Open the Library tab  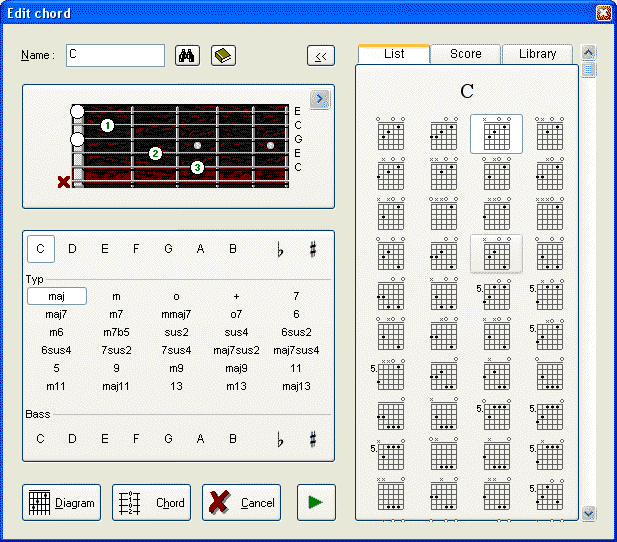pyautogui.click(x=537, y=54)
